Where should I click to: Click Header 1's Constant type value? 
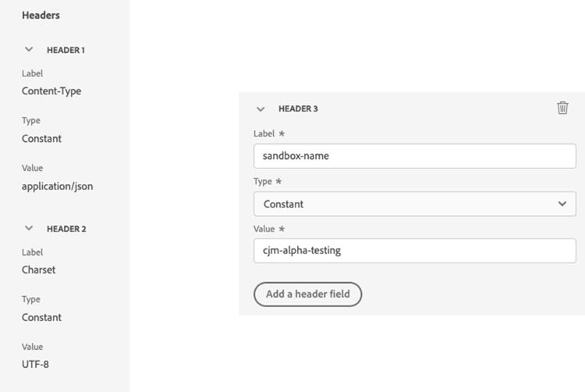coord(41,139)
